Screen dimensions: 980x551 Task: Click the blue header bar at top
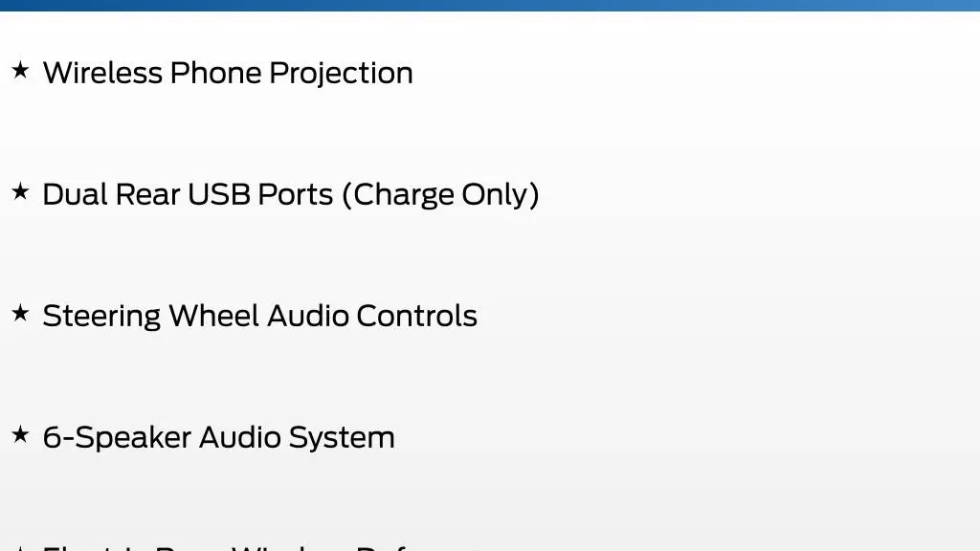490,5
